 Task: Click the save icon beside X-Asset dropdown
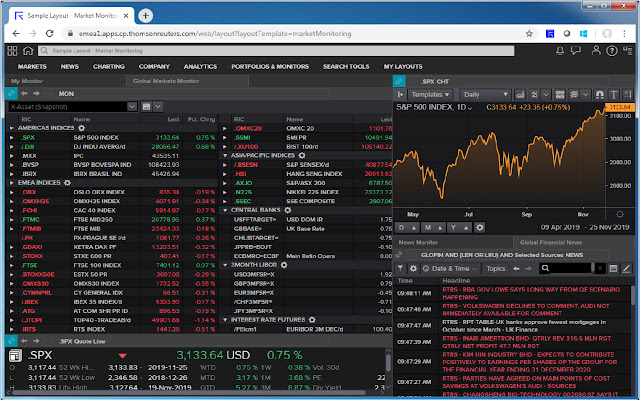tap(147, 107)
